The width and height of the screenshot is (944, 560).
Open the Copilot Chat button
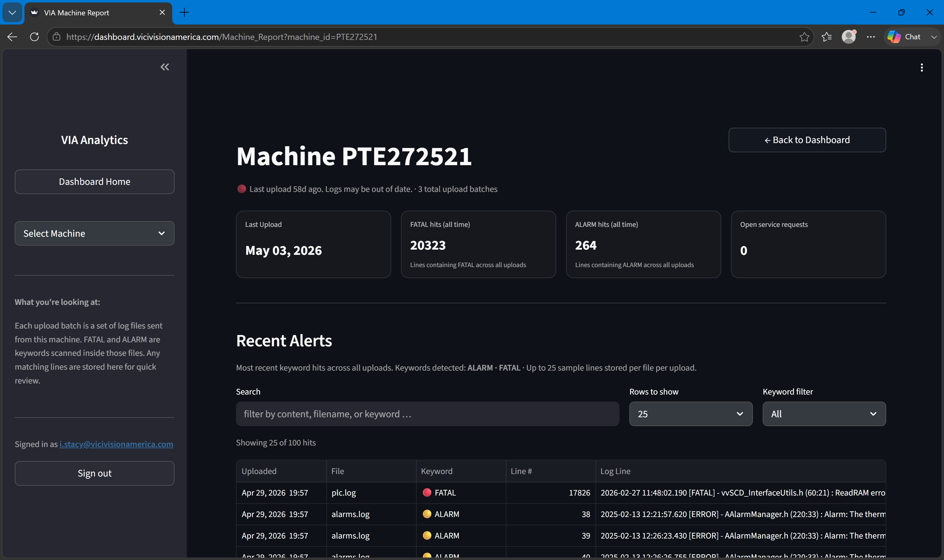click(904, 37)
